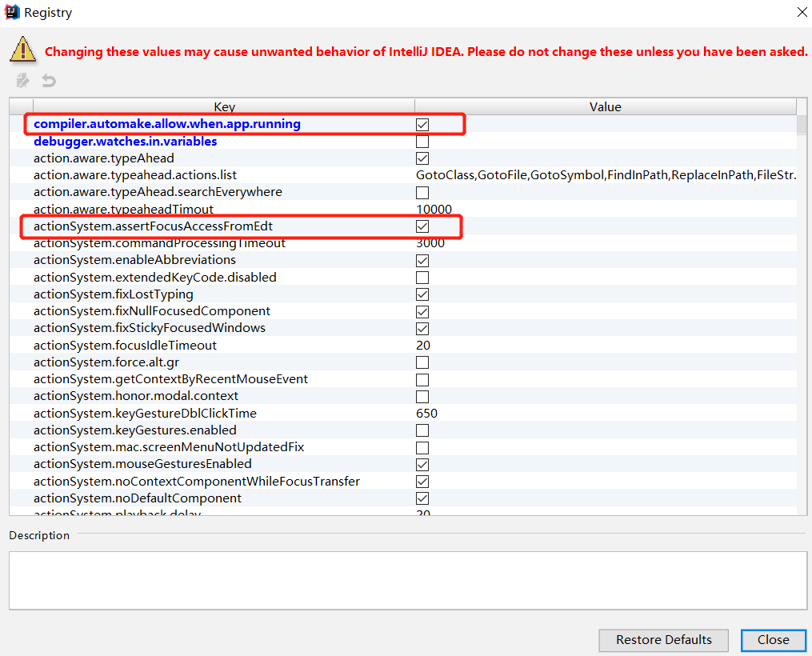Click the IntelliJ logo in title bar
Screen dimensions: 812x656
click(x=11, y=12)
